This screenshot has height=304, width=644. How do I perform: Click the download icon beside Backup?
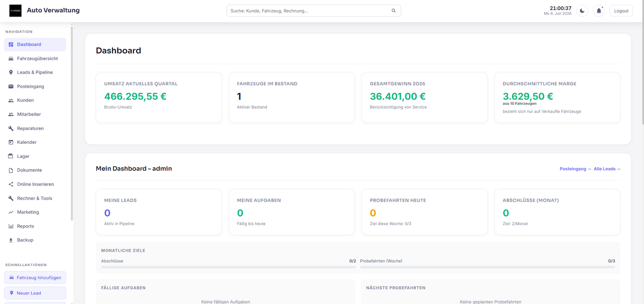(11, 240)
